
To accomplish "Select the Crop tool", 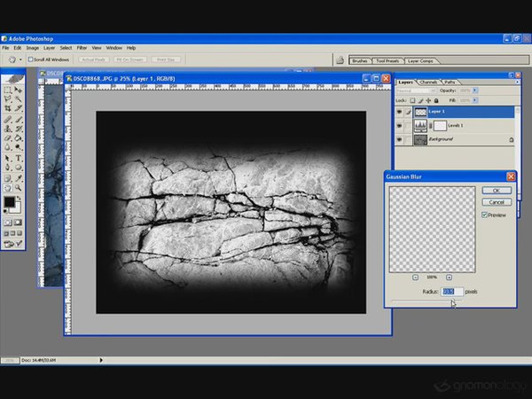I will click(8, 108).
